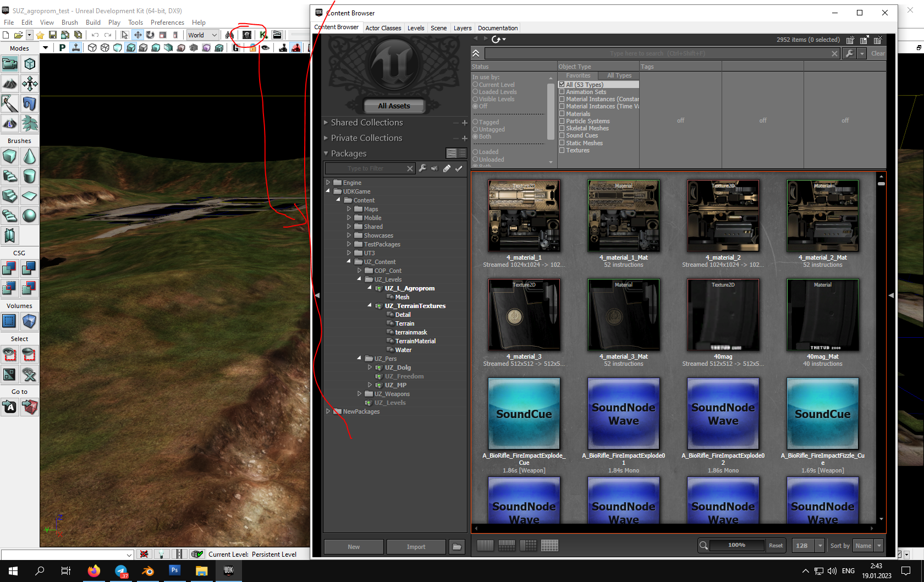This screenshot has width=924, height=582.
Task: Click the Ctrl search-settings wrench icon
Action: (850, 53)
